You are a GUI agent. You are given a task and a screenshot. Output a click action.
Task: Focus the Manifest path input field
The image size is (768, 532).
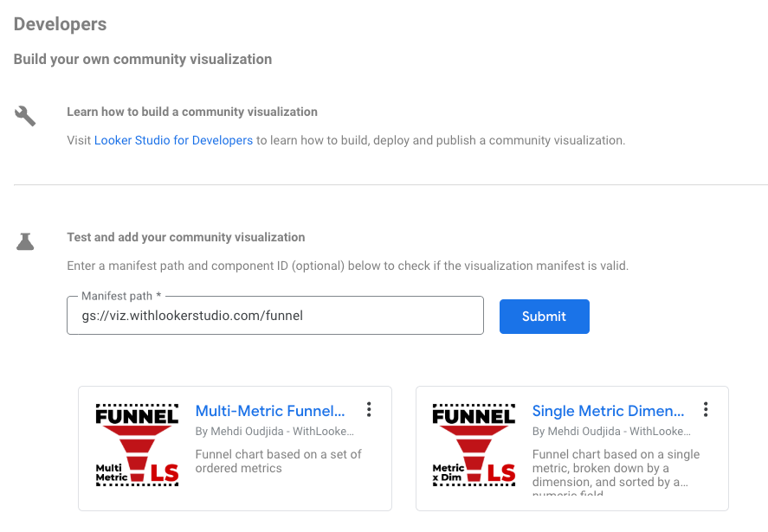275,316
